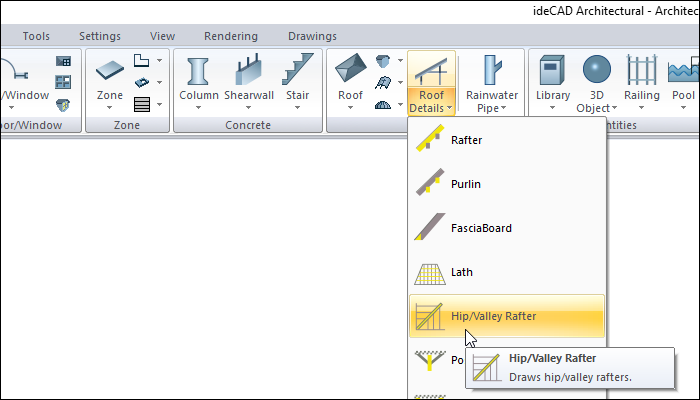Open the Settings tab
The height and width of the screenshot is (400, 700).
point(99,36)
